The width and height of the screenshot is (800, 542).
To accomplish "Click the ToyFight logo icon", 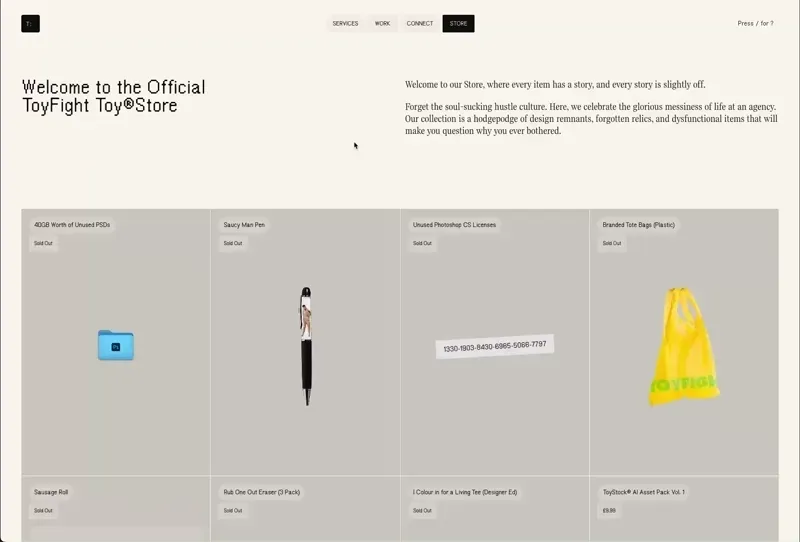I will click(x=31, y=23).
